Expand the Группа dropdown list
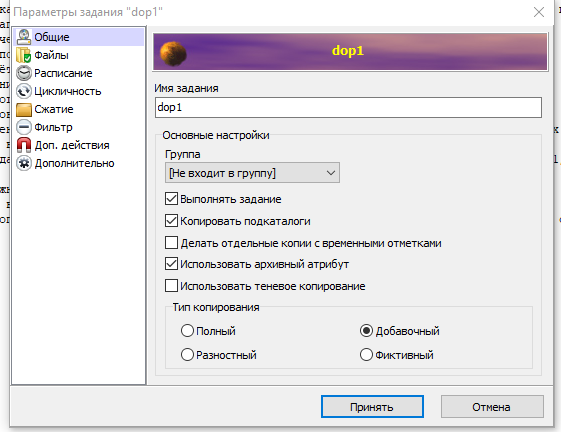 pos(252,173)
